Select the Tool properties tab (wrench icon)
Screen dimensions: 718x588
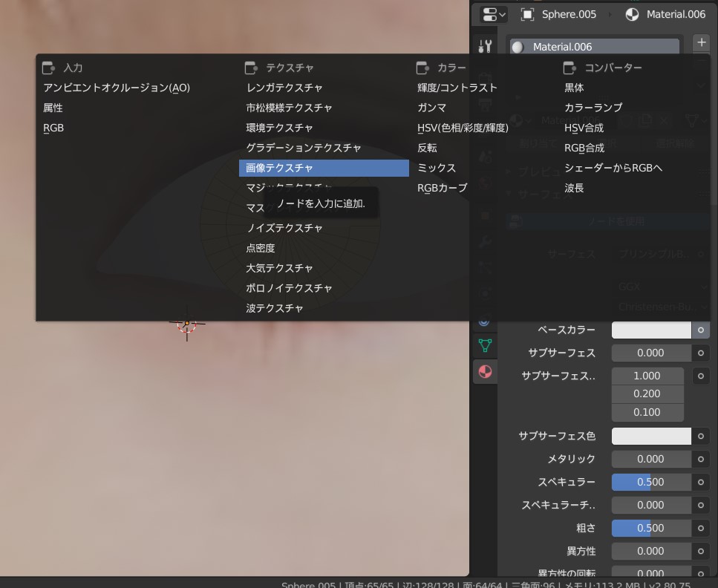[x=485, y=45]
